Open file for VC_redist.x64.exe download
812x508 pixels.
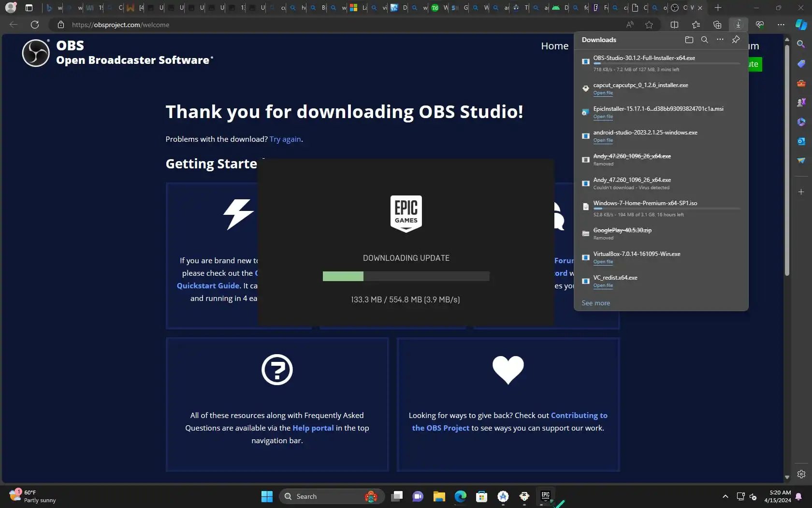[x=603, y=285]
